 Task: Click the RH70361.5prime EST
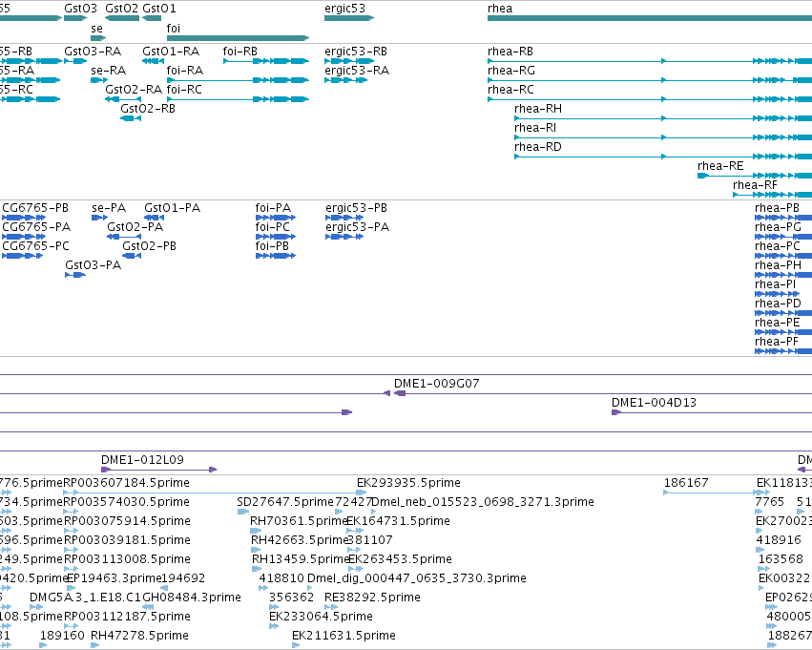point(256,531)
